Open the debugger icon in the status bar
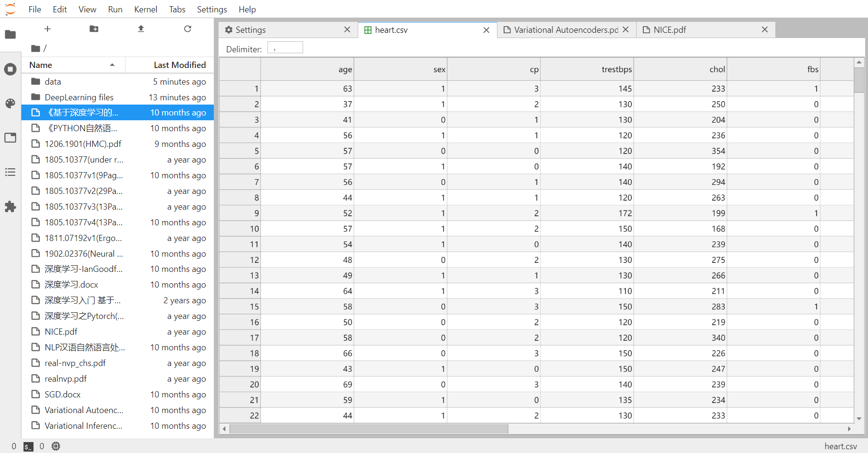 56,446
